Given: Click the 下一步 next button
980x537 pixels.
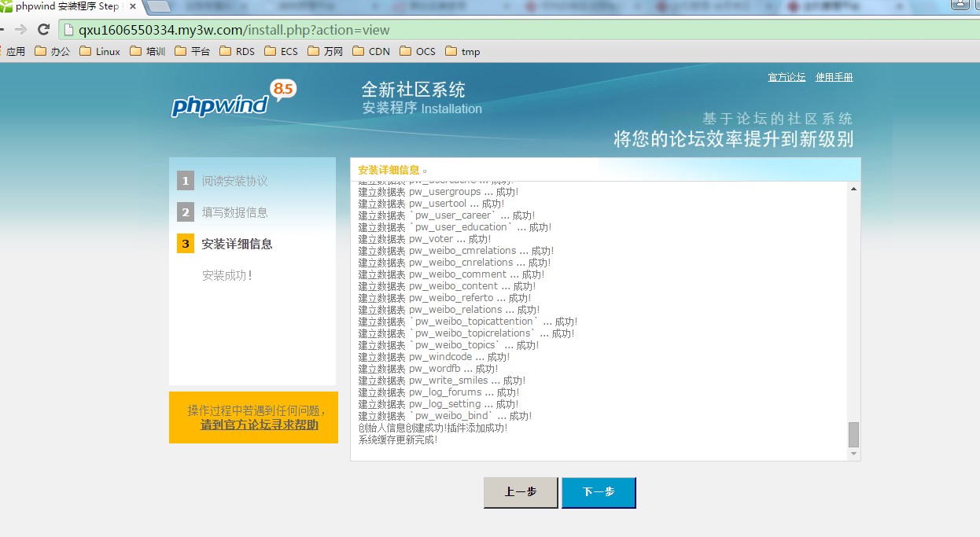Looking at the screenshot, I should tap(599, 492).
